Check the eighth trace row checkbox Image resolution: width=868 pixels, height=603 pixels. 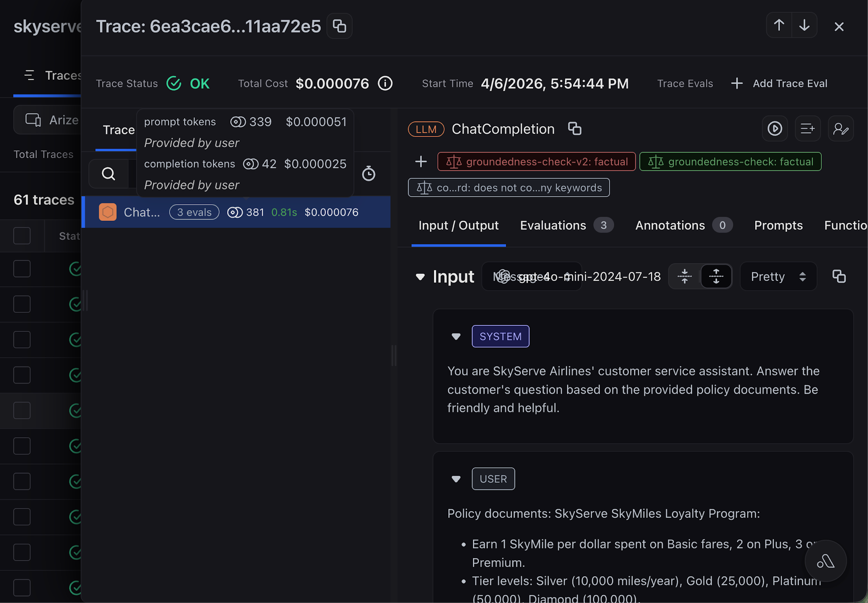(22, 517)
